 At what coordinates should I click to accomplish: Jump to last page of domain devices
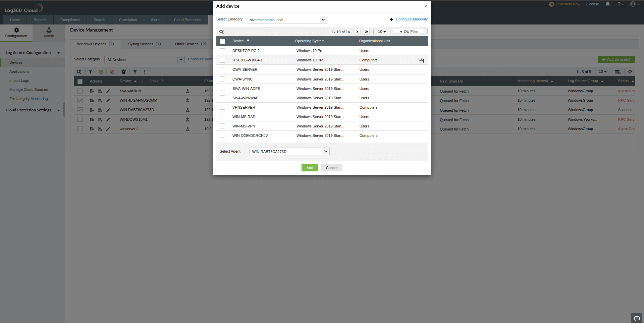[x=367, y=32]
